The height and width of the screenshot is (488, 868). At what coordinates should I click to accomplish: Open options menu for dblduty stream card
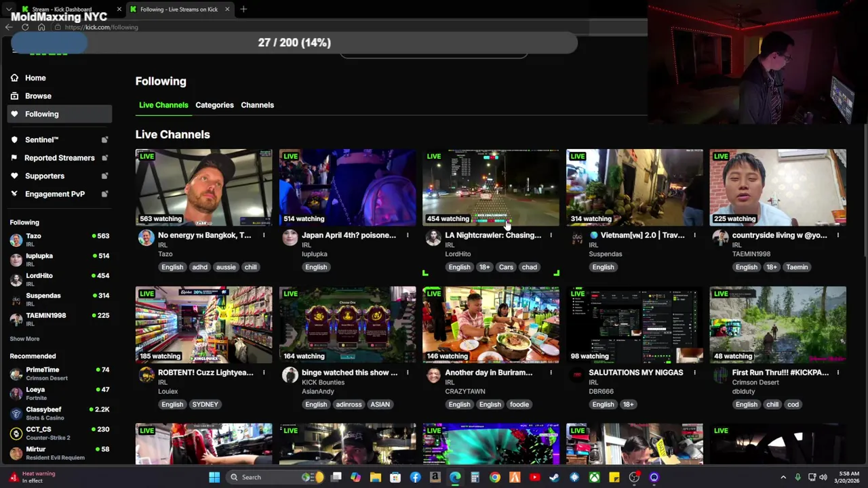[838, 373]
